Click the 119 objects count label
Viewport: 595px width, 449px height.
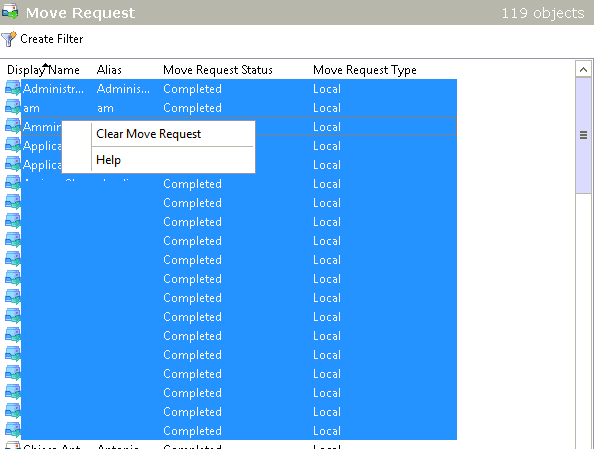tap(543, 13)
